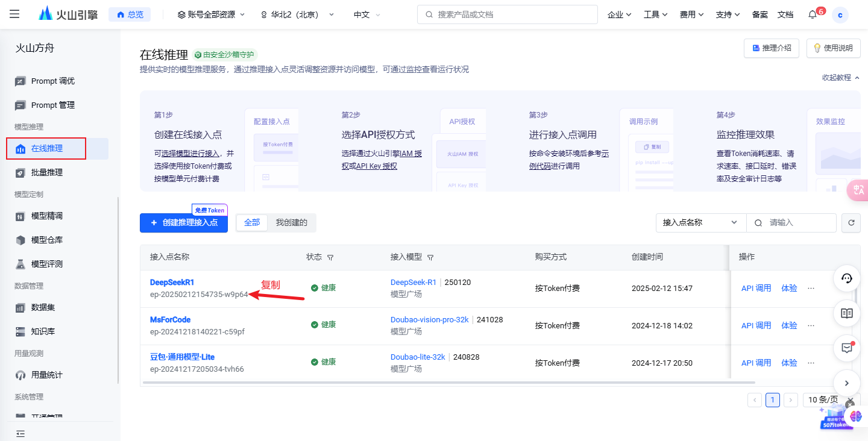The image size is (868, 441).
Task: Expand the 中文 language selector
Action: click(x=366, y=14)
